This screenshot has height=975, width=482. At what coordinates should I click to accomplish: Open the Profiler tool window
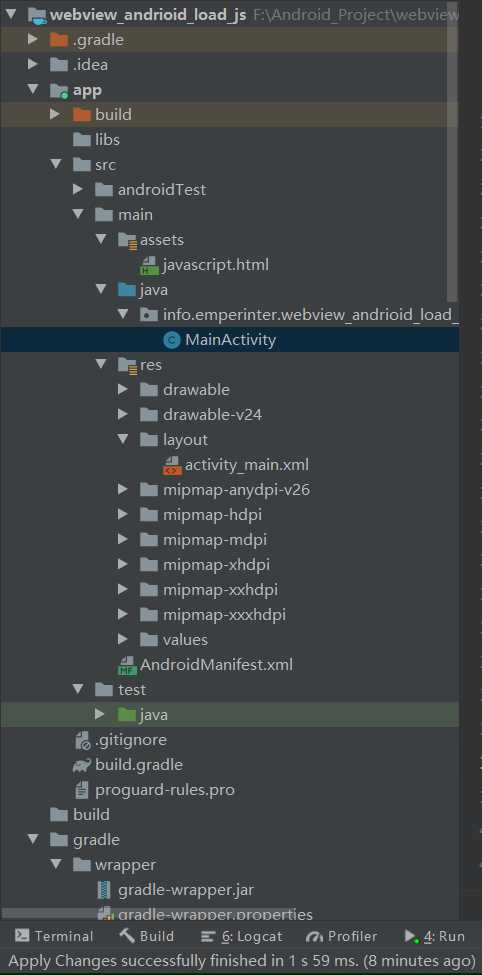click(x=342, y=936)
